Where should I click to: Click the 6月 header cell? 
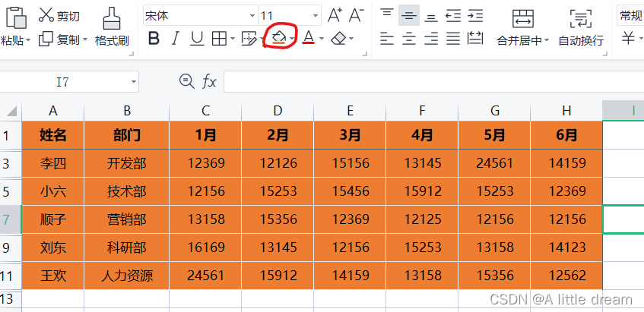[566, 135]
